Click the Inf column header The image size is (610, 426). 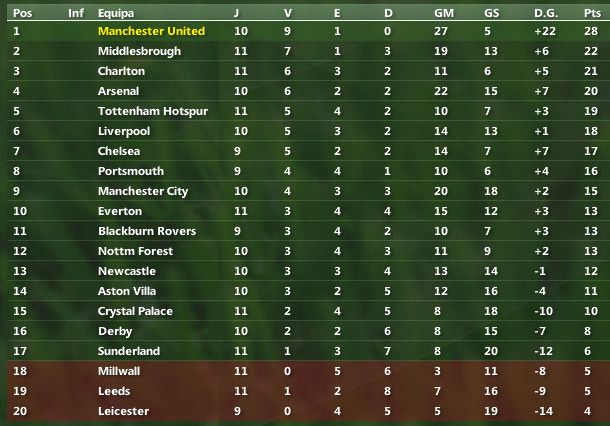tap(75, 12)
